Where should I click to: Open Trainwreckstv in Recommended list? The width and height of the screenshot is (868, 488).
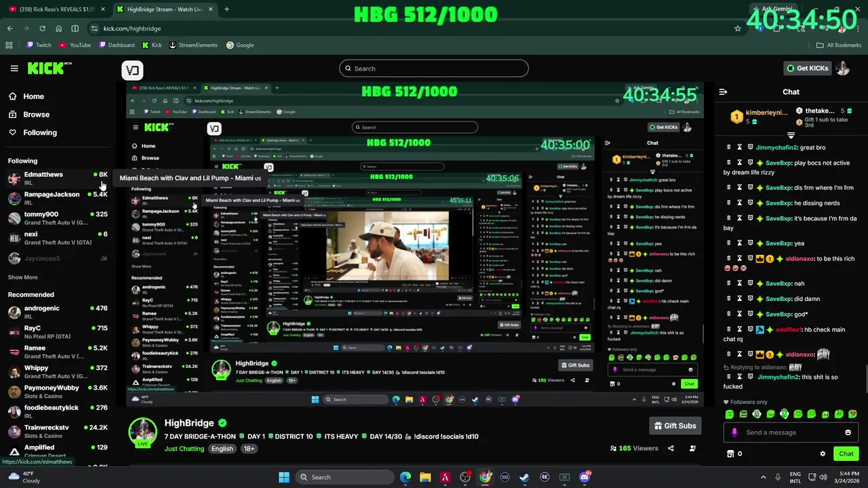57,431
